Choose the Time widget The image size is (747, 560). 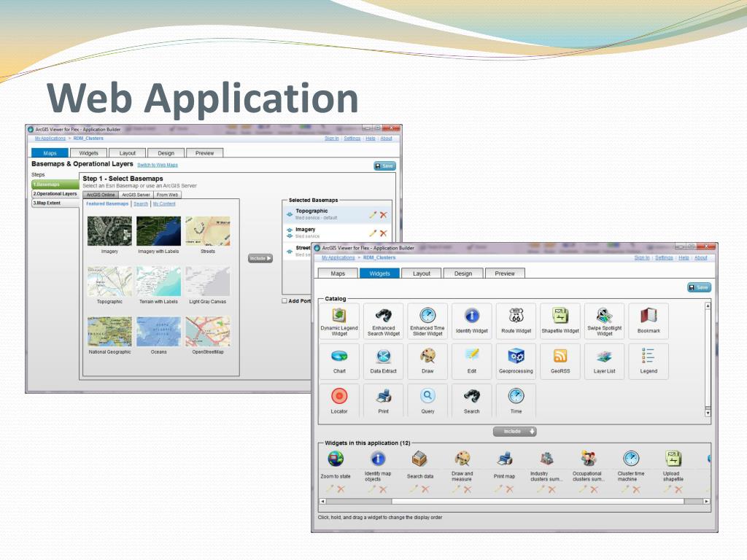pyautogui.click(x=516, y=401)
